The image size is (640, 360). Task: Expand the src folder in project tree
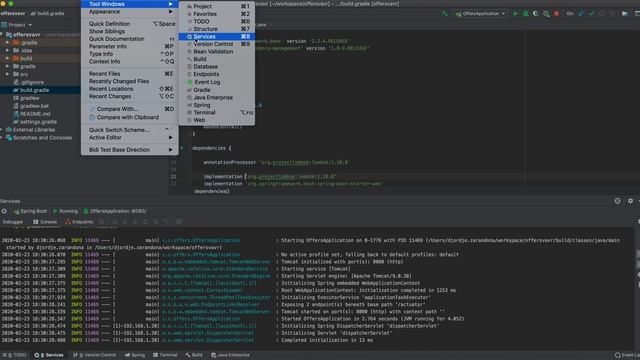pos(7,74)
